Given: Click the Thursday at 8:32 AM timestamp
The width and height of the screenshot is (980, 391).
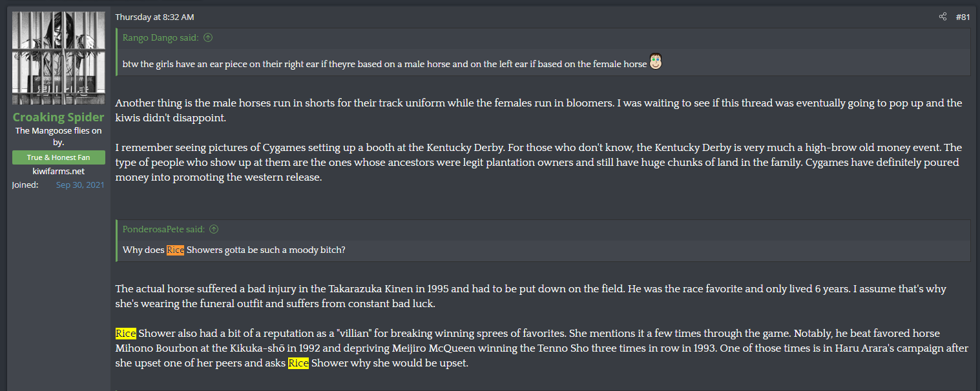Looking at the screenshot, I should tap(154, 17).
